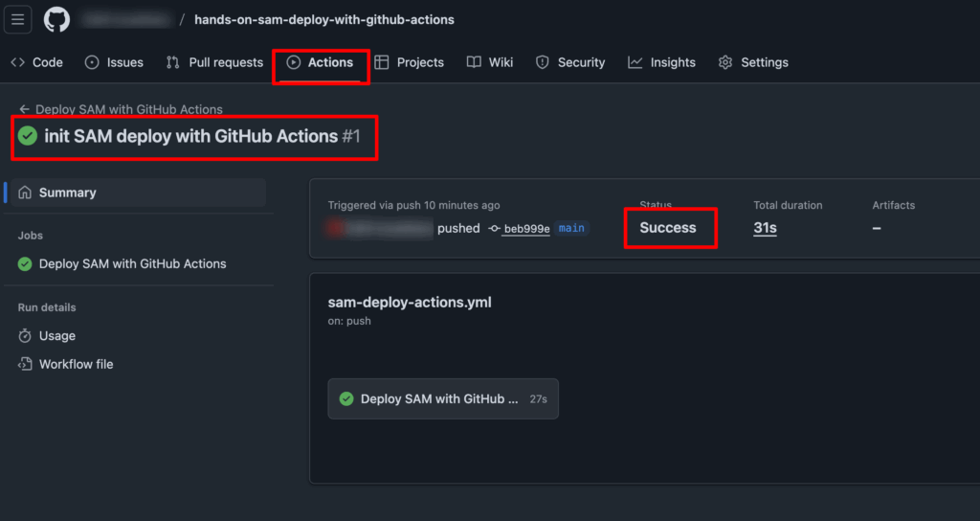Click the Deploy SAM job card in graph
The width and height of the screenshot is (980, 521).
(x=443, y=398)
